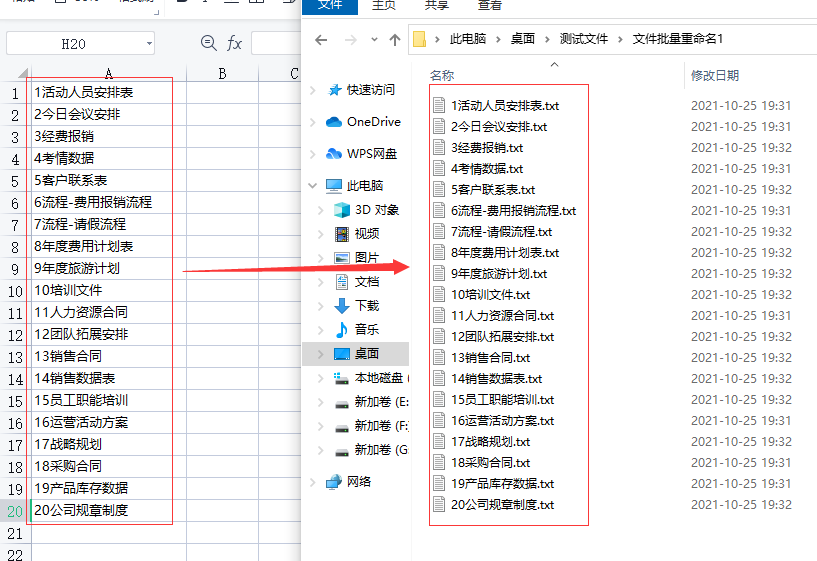
Task: Click the file icon of 1活动人员安排表.txt
Action: click(439, 105)
